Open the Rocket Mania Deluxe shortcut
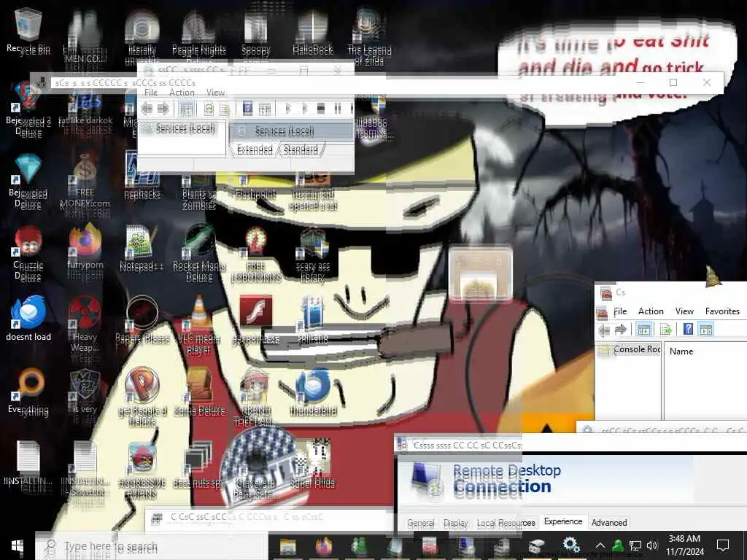The image size is (747, 560). pyautogui.click(x=199, y=253)
